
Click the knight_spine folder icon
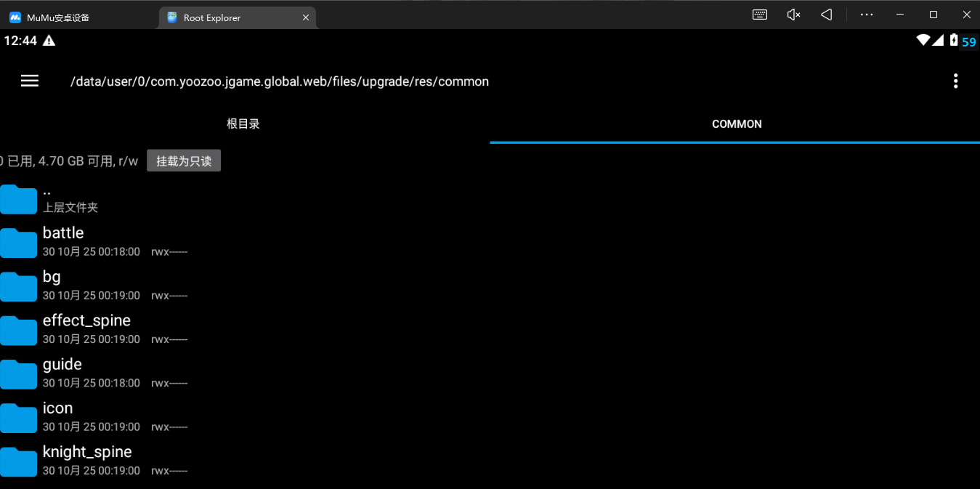(18, 461)
